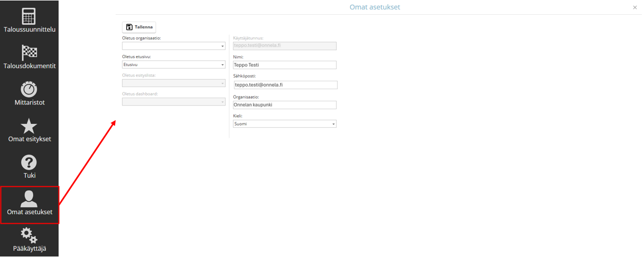
Task: Focus the Sähköposti email field
Action: tap(285, 84)
